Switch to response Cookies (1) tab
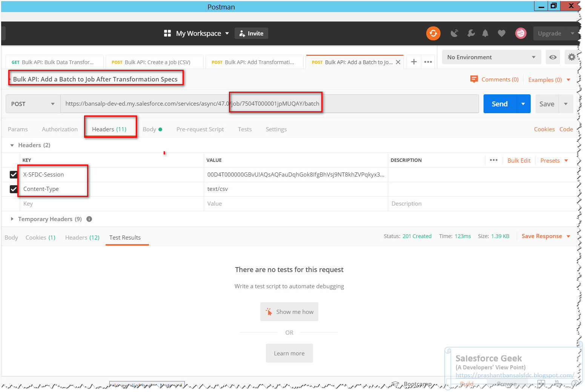The height and width of the screenshot is (392, 585). (40, 237)
